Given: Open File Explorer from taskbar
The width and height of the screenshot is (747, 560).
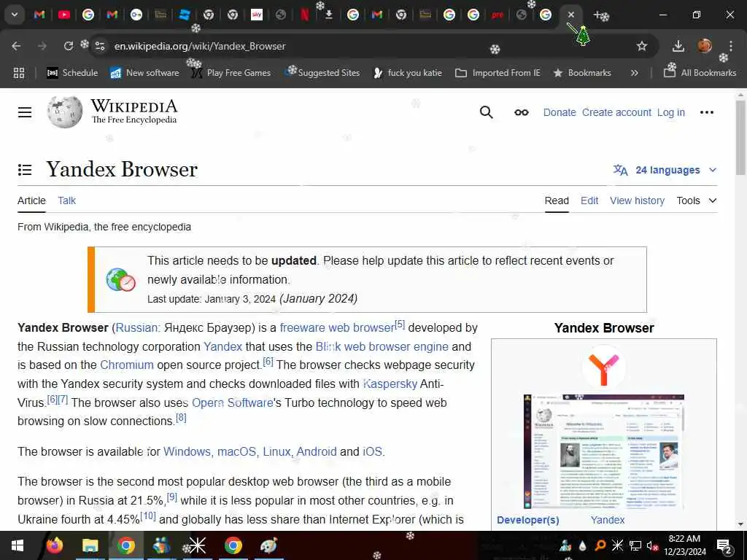Looking at the screenshot, I should pyautogui.click(x=90, y=545).
